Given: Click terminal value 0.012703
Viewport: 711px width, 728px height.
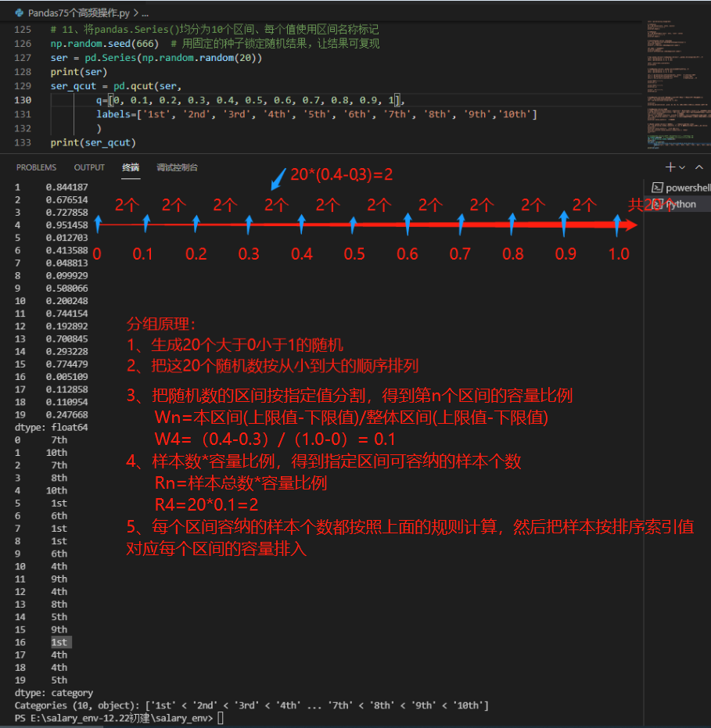Looking at the screenshot, I should [66, 238].
